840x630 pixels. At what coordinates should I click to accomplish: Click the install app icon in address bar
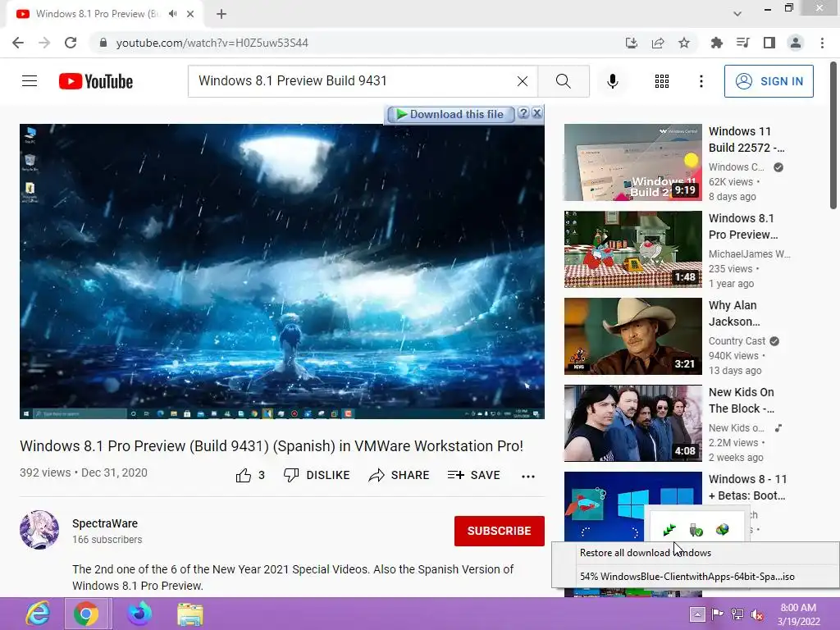click(x=632, y=43)
